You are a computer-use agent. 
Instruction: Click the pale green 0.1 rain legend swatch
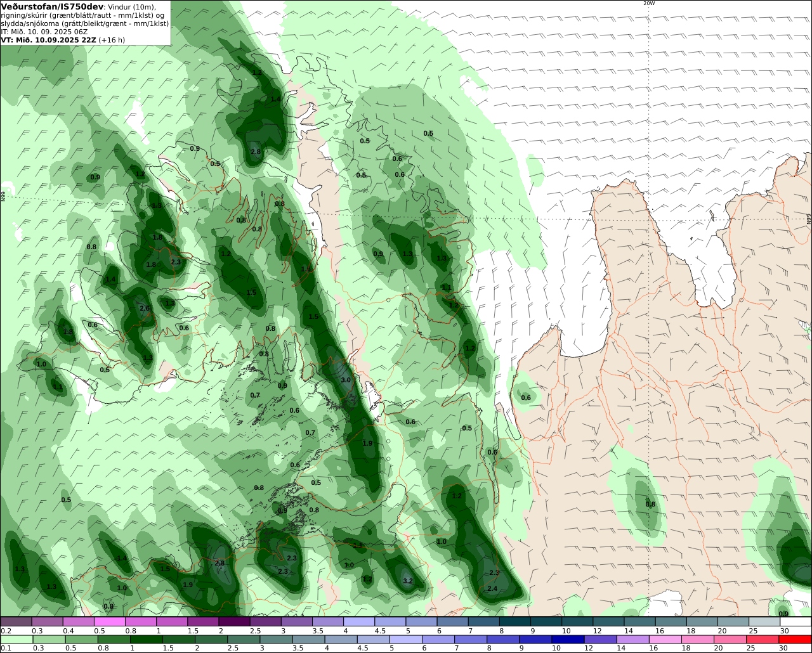coord(16,640)
